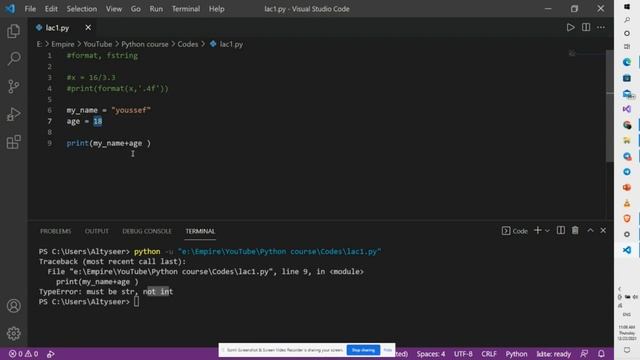Switch to the Terminal tab
The width and height of the screenshot is (640, 360).
click(200, 231)
